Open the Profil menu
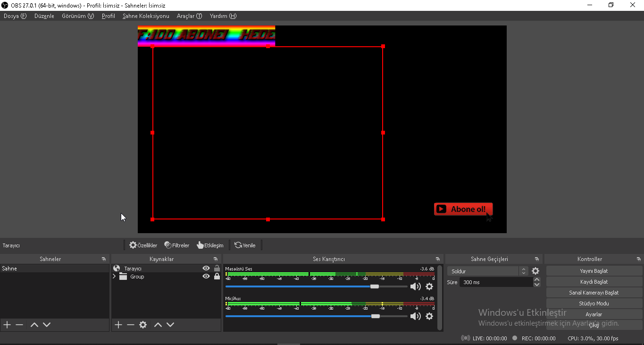644x345 pixels. (109, 16)
